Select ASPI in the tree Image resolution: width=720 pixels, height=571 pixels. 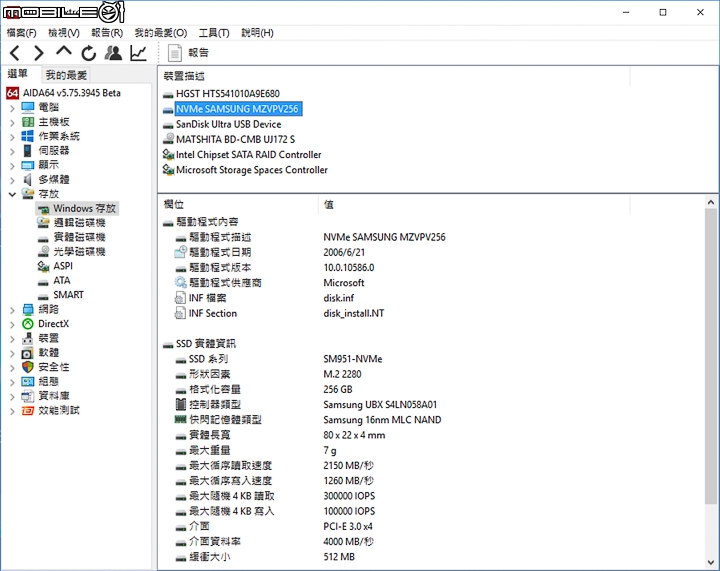(63, 266)
